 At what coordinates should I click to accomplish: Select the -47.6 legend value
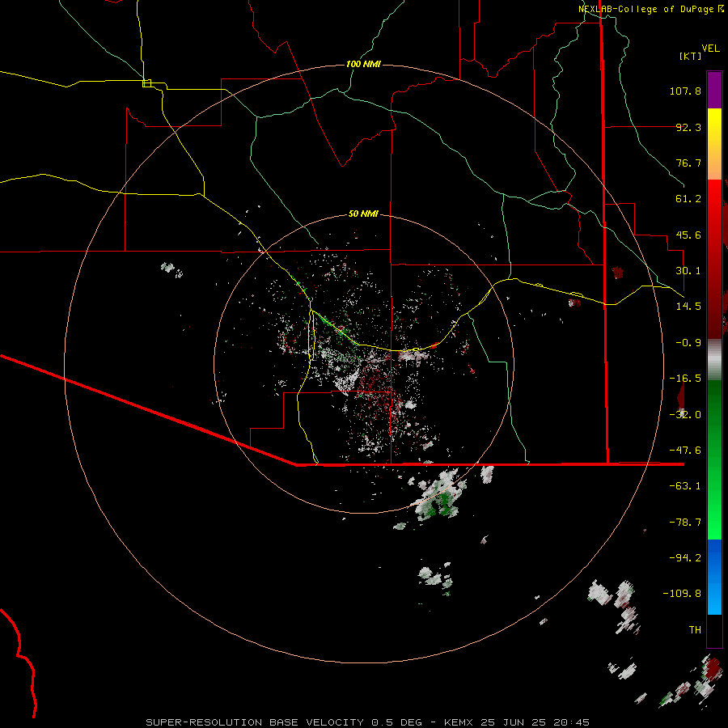click(x=685, y=451)
